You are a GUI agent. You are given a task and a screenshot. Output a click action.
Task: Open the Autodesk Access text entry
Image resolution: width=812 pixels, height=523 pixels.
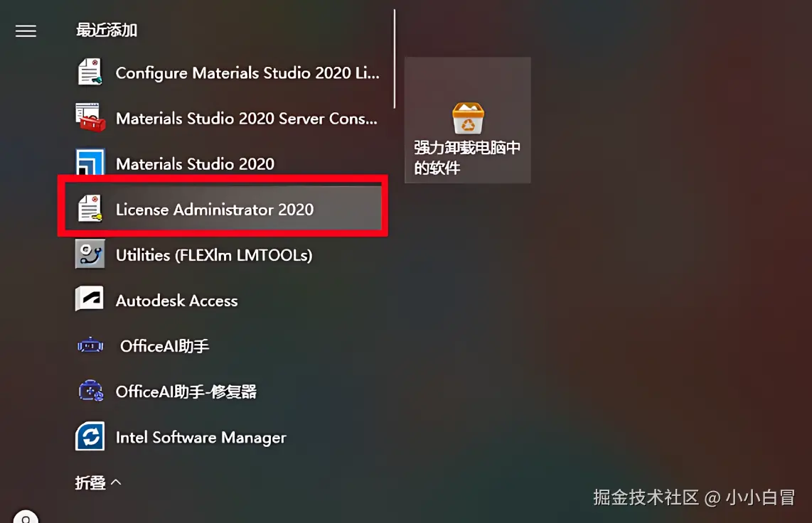[x=176, y=301]
